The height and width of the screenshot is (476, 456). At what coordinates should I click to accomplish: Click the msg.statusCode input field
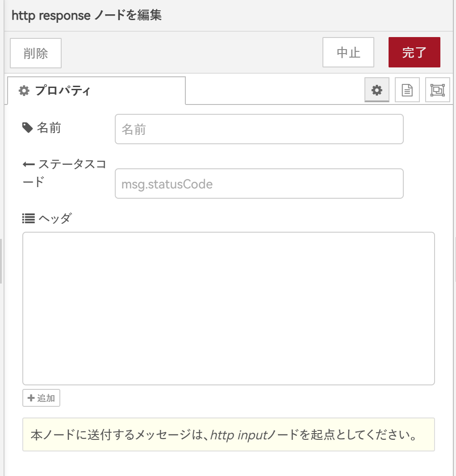(x=259, y=184)
